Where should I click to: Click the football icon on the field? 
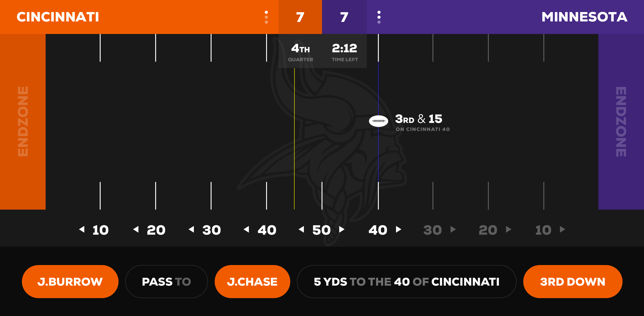[378, 121]
